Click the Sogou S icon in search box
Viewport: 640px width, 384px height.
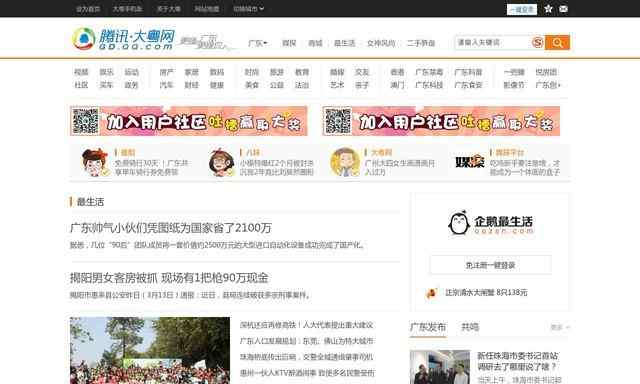point(538,42)
